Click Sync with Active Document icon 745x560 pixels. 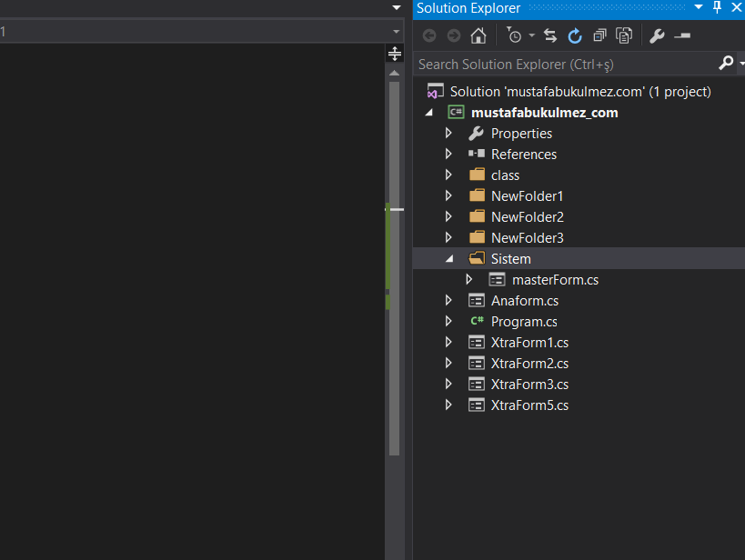pos(550,36)
